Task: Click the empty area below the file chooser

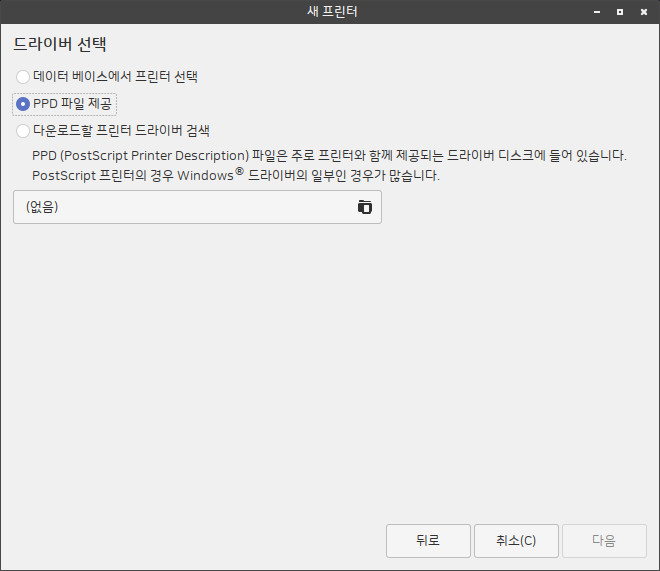Action: (330, 370)
